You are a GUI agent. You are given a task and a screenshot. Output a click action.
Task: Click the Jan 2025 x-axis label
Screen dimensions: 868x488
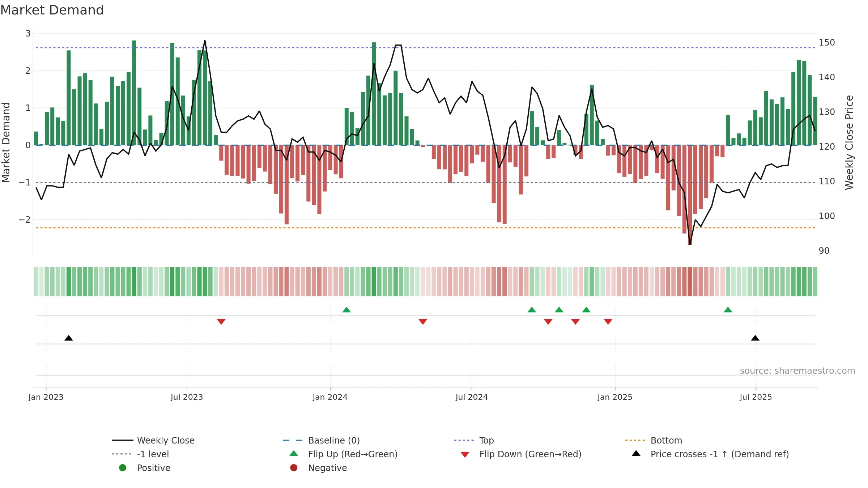click(x=615, y=397)
